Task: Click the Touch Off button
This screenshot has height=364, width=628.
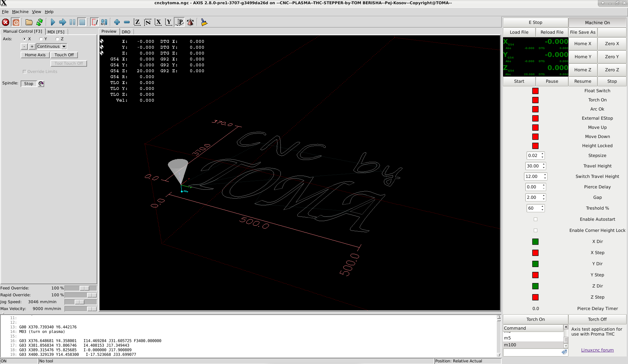Action: (x=64, y=55)
